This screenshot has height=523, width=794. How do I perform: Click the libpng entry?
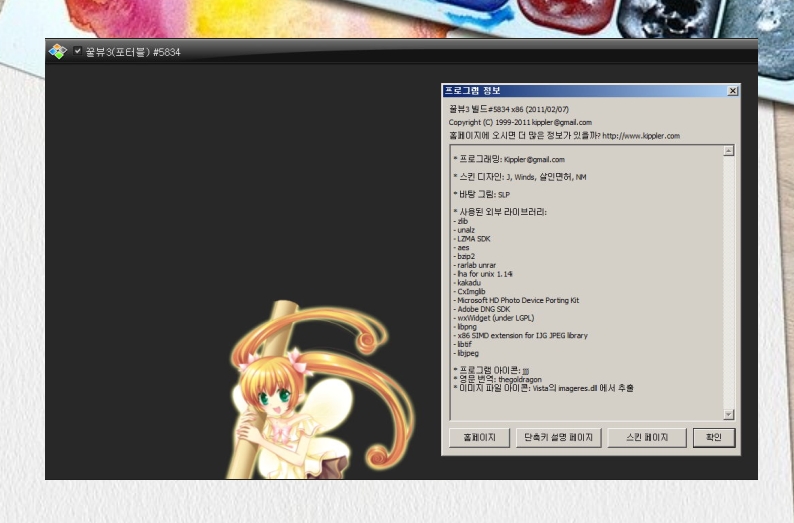(x=465, y=327)
